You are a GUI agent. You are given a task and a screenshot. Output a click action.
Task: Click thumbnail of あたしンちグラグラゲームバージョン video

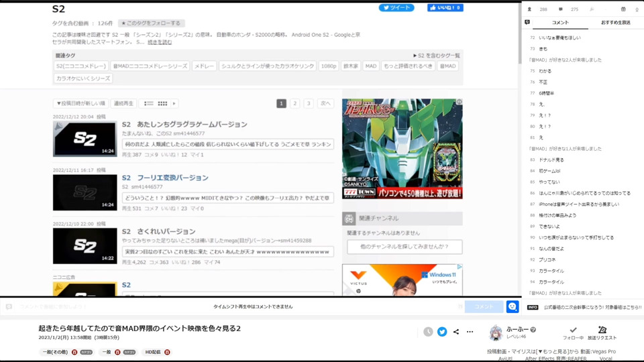[85, 139]
